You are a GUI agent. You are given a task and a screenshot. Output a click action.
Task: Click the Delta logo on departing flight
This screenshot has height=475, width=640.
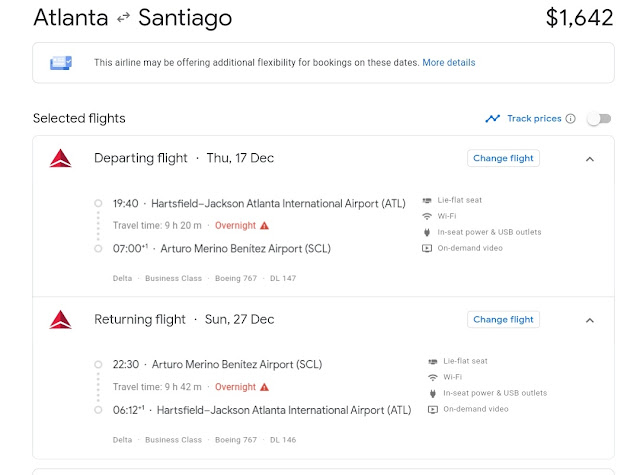coord(61,158)
